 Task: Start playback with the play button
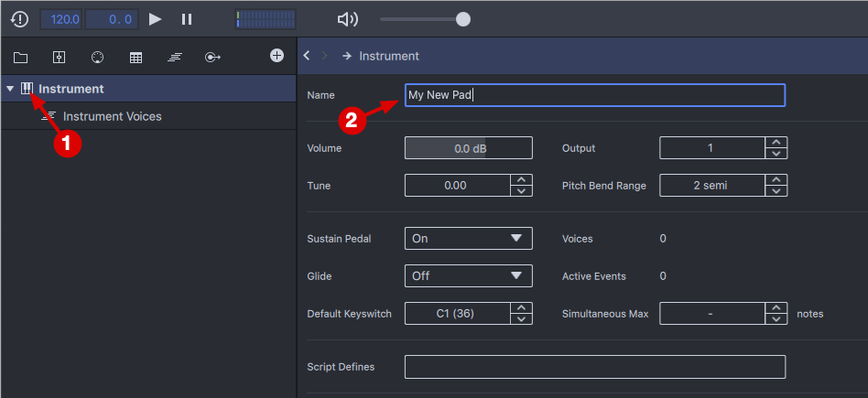click(155, 19)
